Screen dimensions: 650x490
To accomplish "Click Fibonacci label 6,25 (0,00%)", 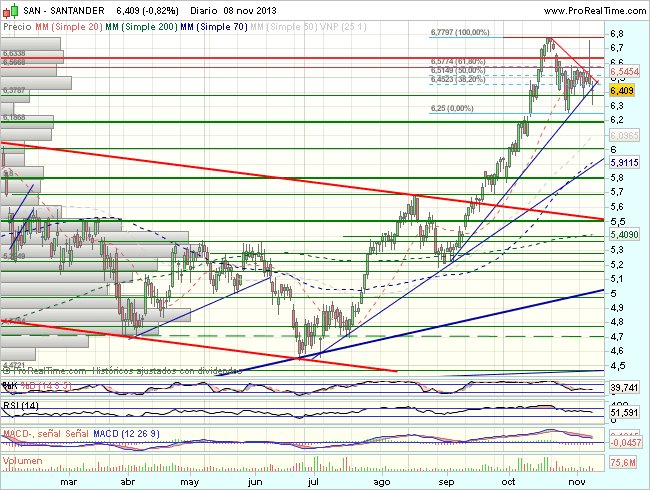I will pyautogui.click(x=452, y=108).
